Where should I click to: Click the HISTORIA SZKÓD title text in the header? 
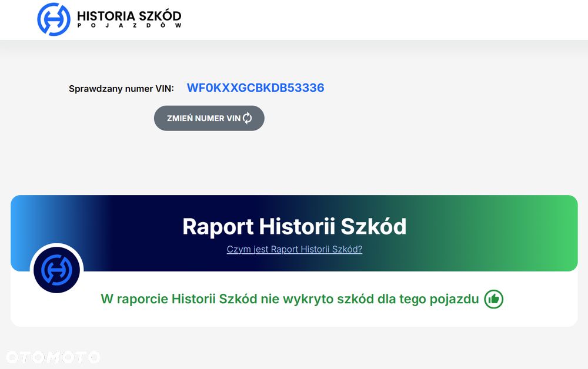tap(129, 16)
